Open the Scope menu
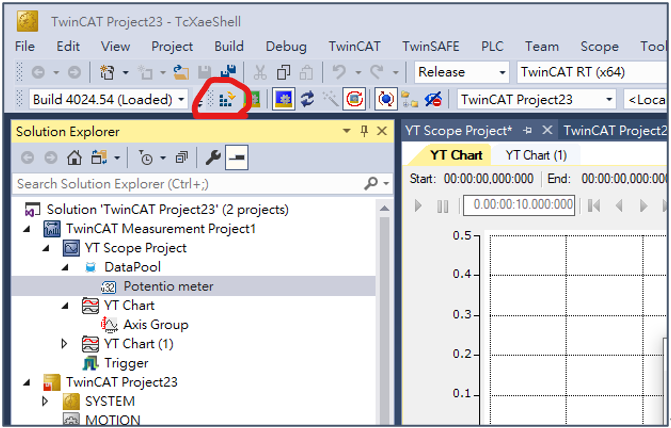The width and height of the screenshot is (671, 428). (599, 46)
